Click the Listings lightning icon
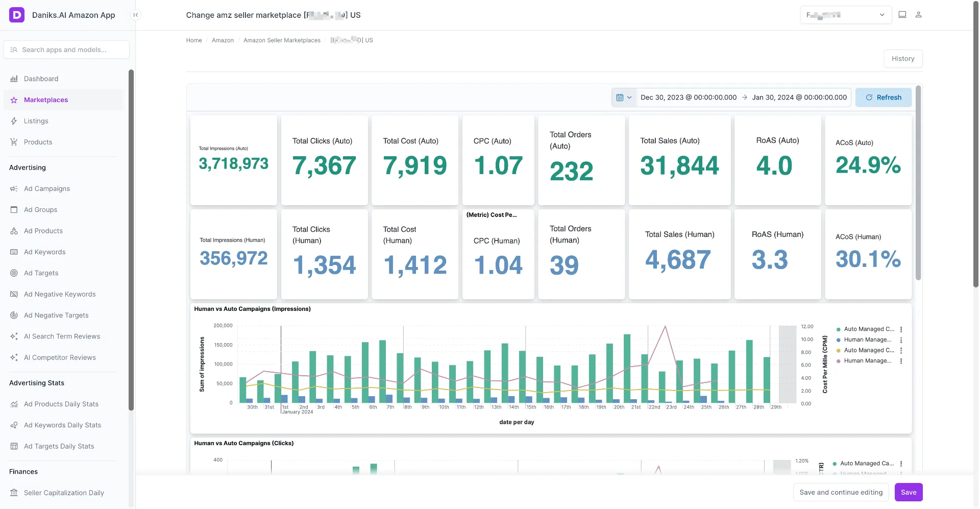This screenshot has width=980, height=509. point(14,121)
